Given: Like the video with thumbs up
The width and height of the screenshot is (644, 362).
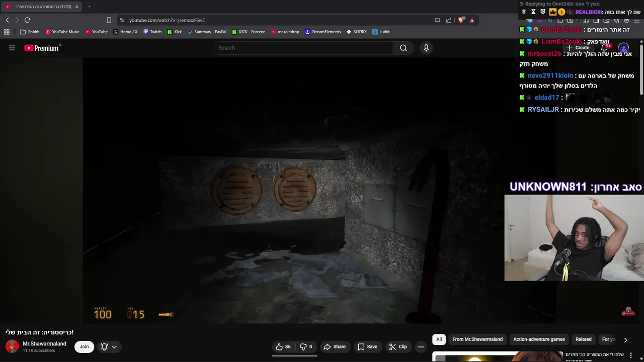Looking at the screenshot, I should point(283,346).
